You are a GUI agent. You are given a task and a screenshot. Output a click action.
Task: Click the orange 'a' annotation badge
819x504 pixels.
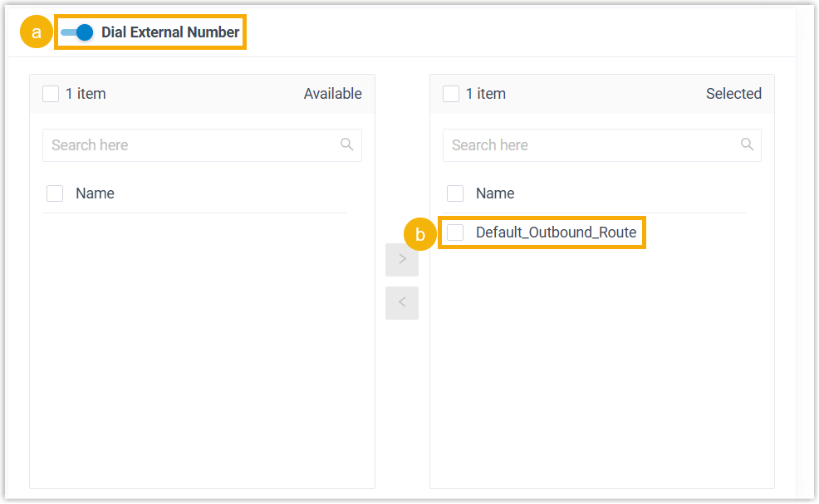(x=36, y=32)
